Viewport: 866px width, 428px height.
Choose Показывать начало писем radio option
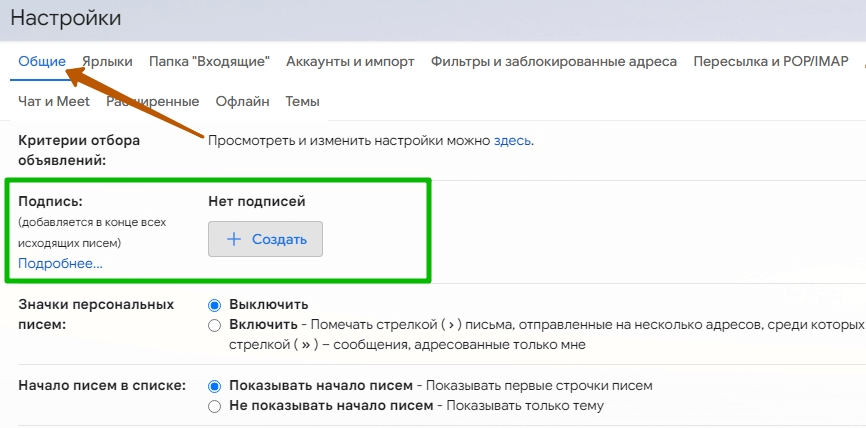click(x=214, y=386)
